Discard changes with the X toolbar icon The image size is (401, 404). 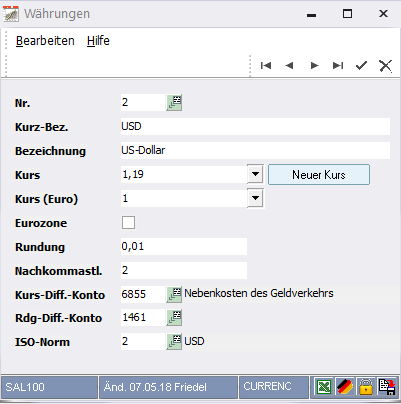tap(386, 65)
